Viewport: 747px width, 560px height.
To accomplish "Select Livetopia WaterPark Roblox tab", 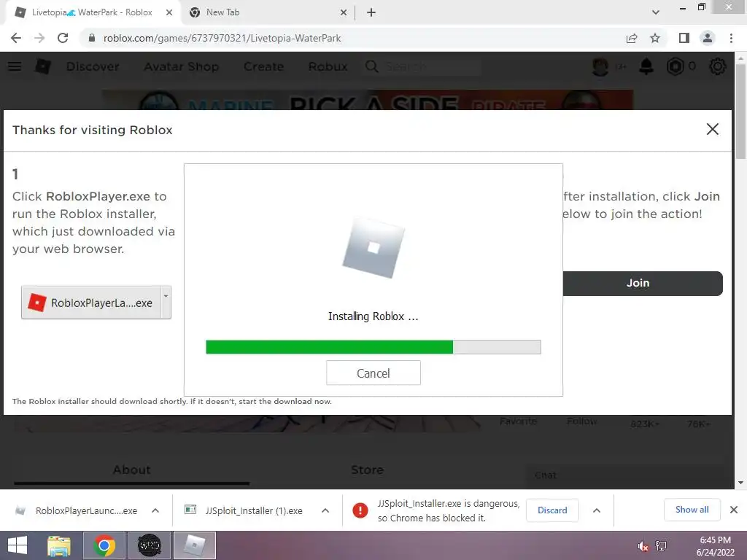I will pos(93,12).
